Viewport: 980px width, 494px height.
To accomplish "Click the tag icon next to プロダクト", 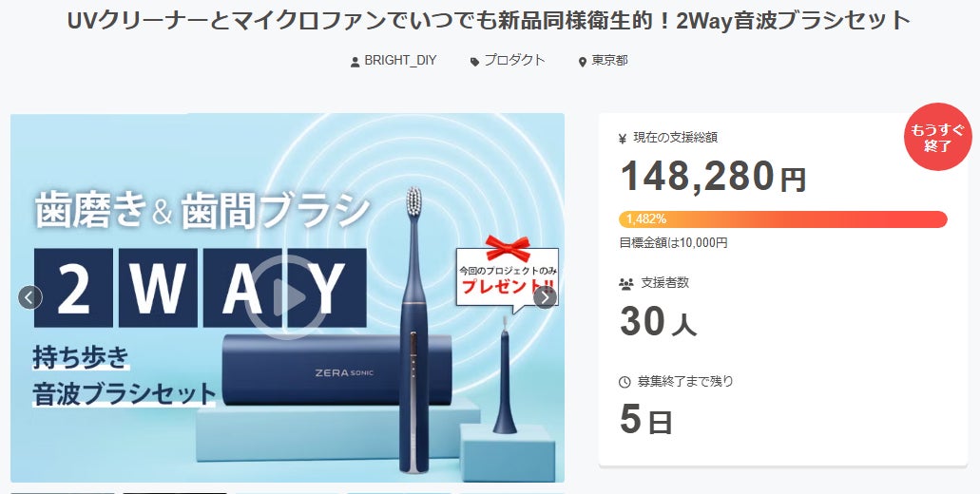I will point(475,62).
